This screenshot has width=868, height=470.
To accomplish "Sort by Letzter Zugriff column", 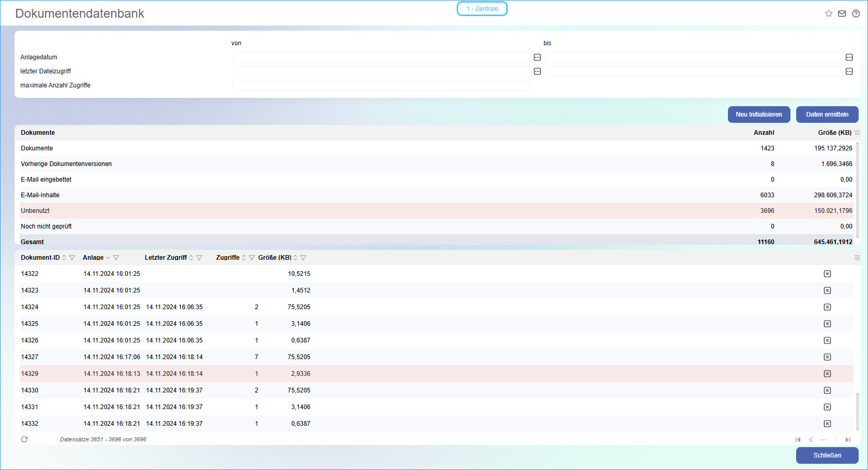I will (x=191, y=258).
